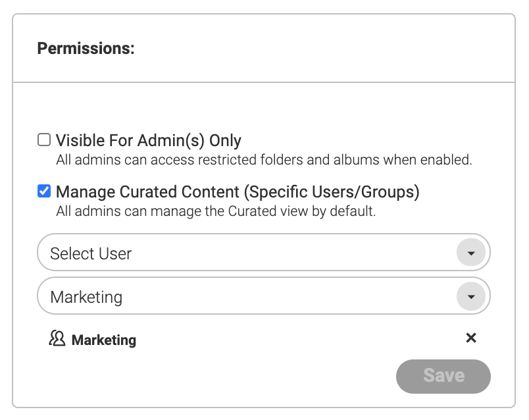Screen dimensions: 529x420
Task: Open the Marketing group dropdown
Action: coord(263,296)
